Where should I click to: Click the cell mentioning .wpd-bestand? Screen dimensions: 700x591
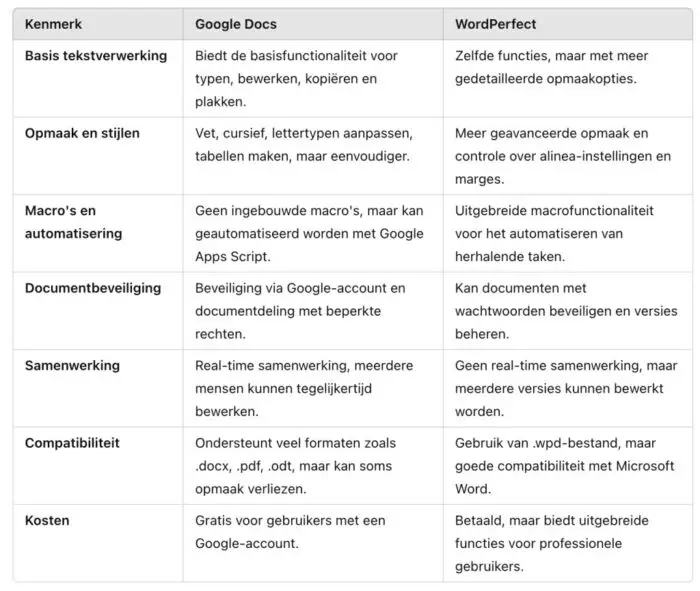[x=565, y=466]
